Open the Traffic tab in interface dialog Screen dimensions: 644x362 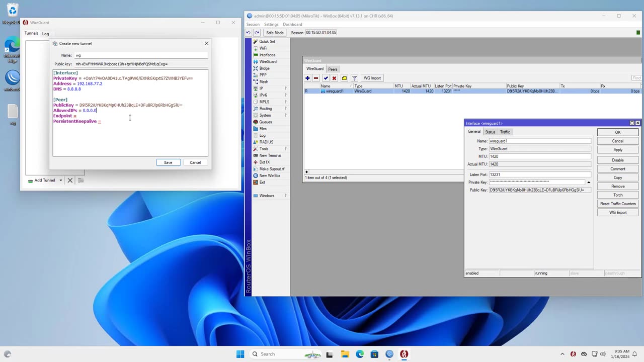[505, 132]
